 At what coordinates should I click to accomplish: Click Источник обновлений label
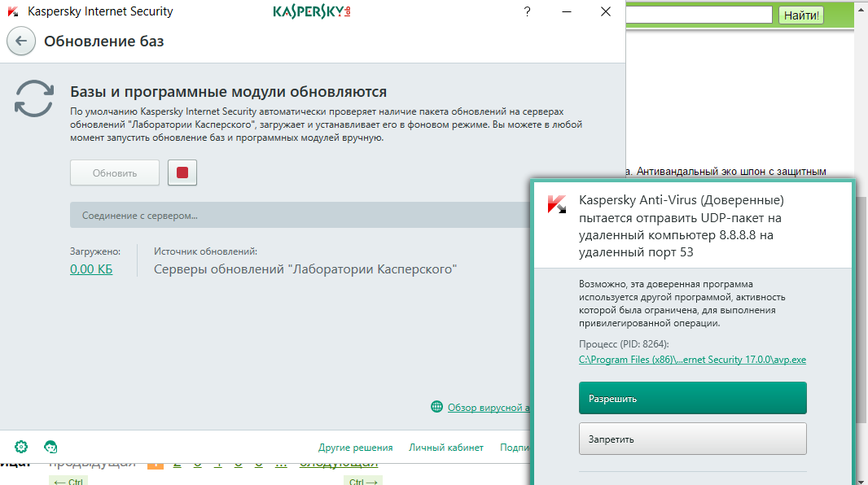pos(205,251)
